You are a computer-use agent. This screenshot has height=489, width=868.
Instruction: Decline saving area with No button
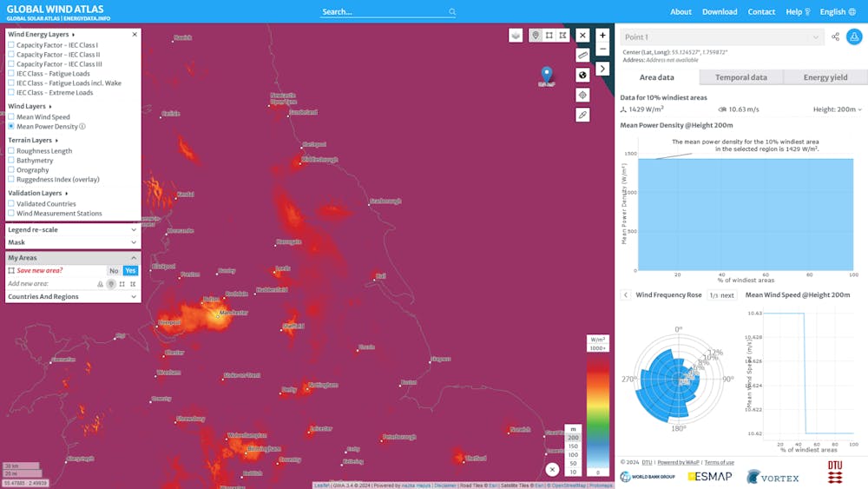114,271
